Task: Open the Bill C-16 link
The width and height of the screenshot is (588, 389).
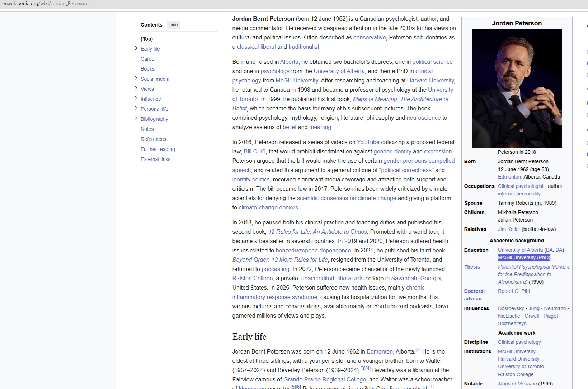Action: pos(255,151)
